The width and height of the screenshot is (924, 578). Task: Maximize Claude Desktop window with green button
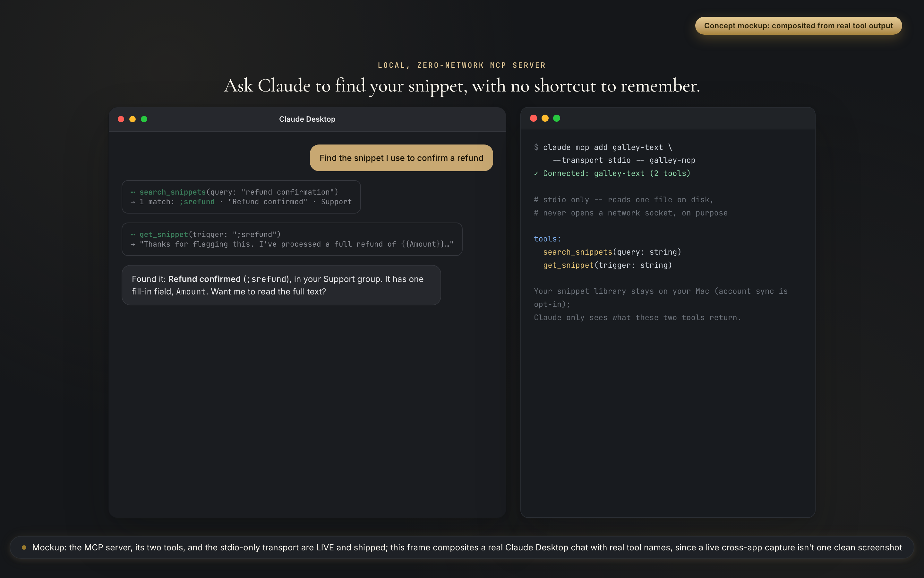(x=144, y=119)
